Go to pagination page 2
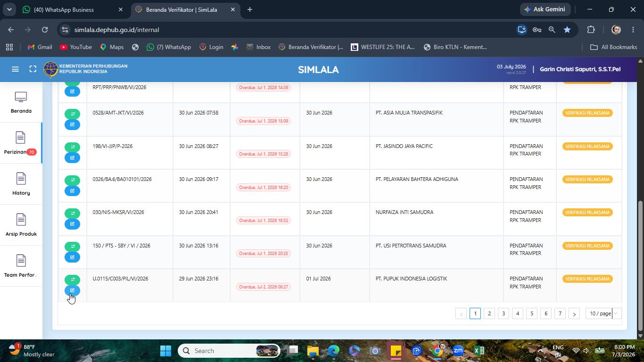The image size is (644, 362). tap(489, 313)
